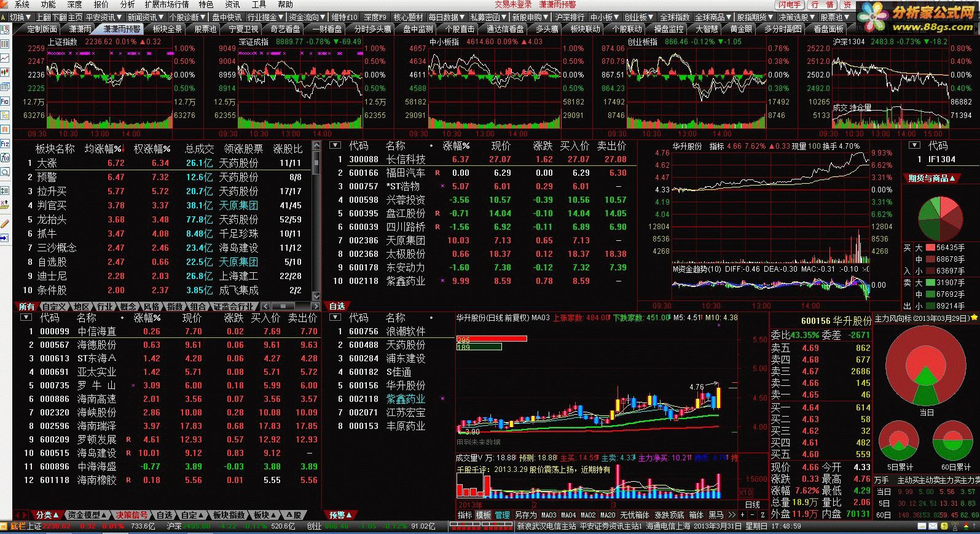Open the 系统 menu
The height and width of the screenshot is (534, 980).
point(22,4)
